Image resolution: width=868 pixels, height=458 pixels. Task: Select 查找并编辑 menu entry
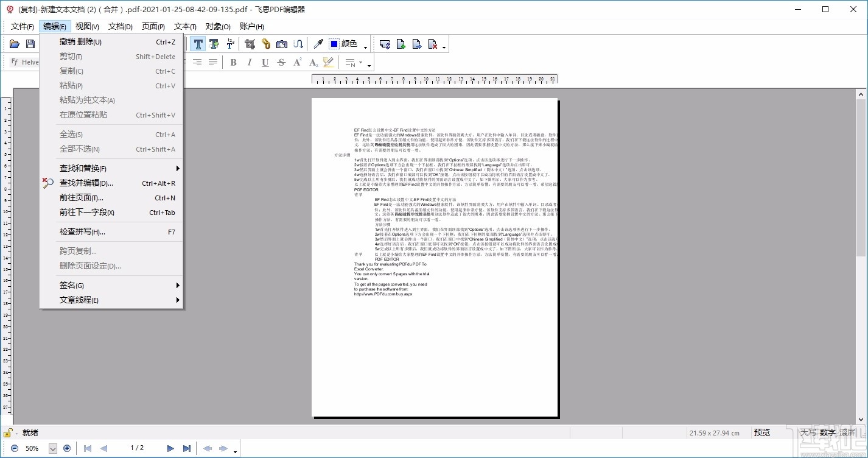point(111,183)
